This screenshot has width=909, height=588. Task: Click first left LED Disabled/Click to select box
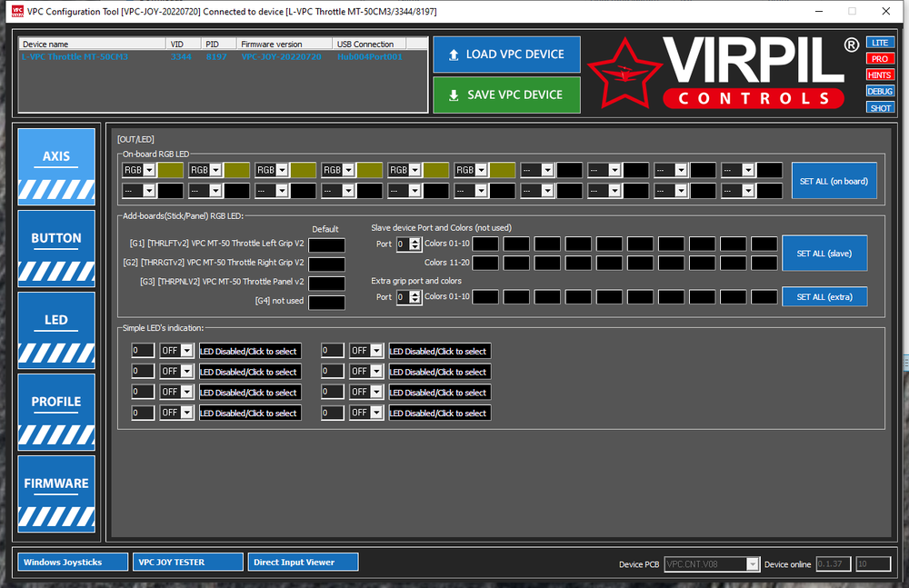click(x=250, y=352)
